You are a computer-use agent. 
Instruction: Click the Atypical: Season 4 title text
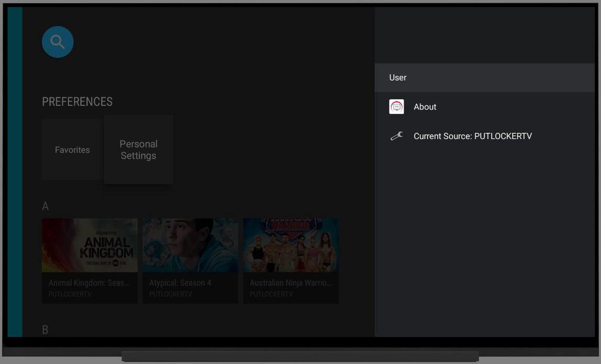click(180, 281)
